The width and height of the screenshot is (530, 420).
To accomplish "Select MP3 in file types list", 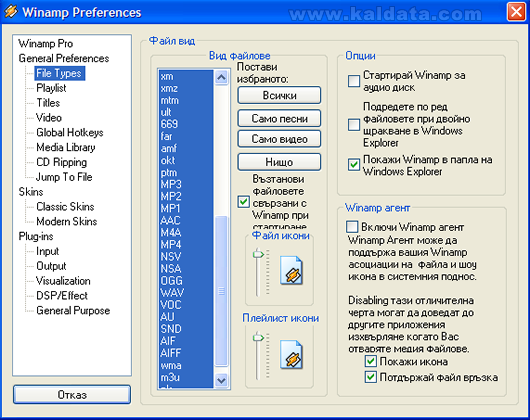I will pos(171,184).
